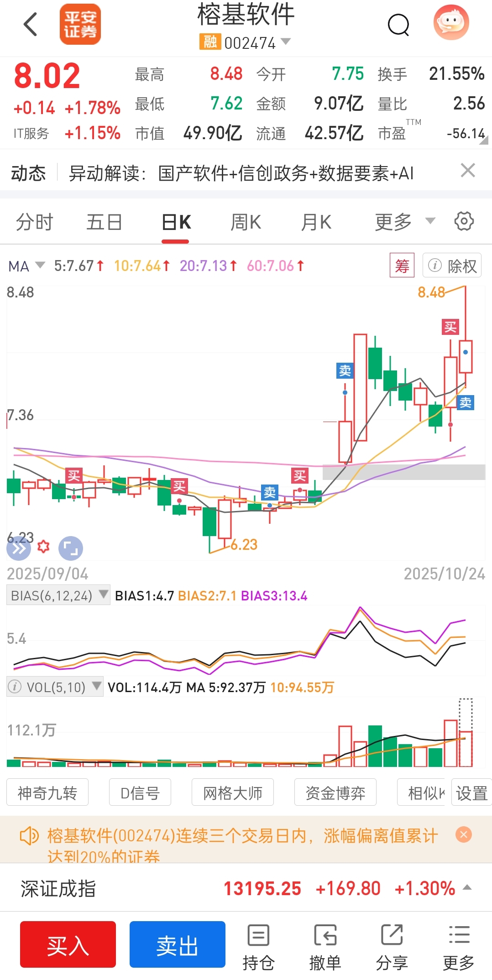
Task: Switch to the 五日 tab
Action: pos(105,223)
